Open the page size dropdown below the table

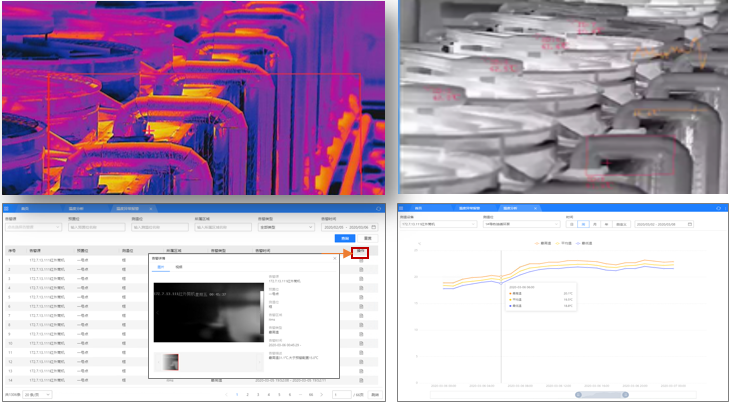click(38, 395)
